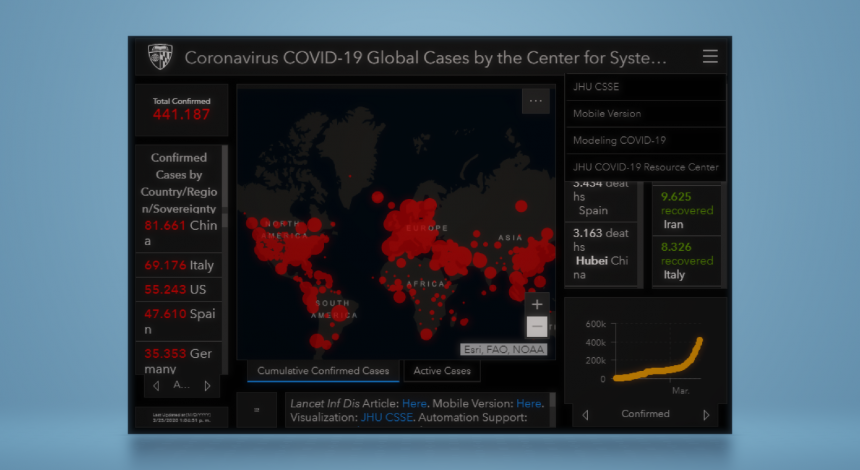Select 55.243 US row
The width and height of the screenshot is (860, 470).
179,289
